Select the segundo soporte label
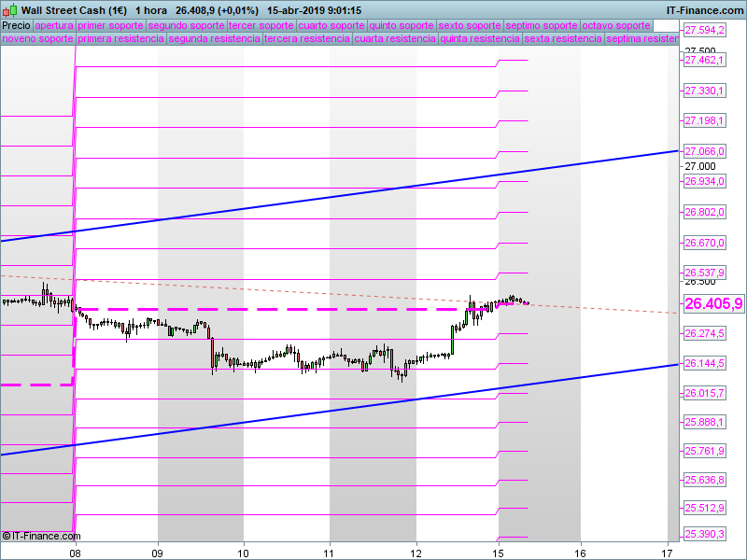 point(186,26)
